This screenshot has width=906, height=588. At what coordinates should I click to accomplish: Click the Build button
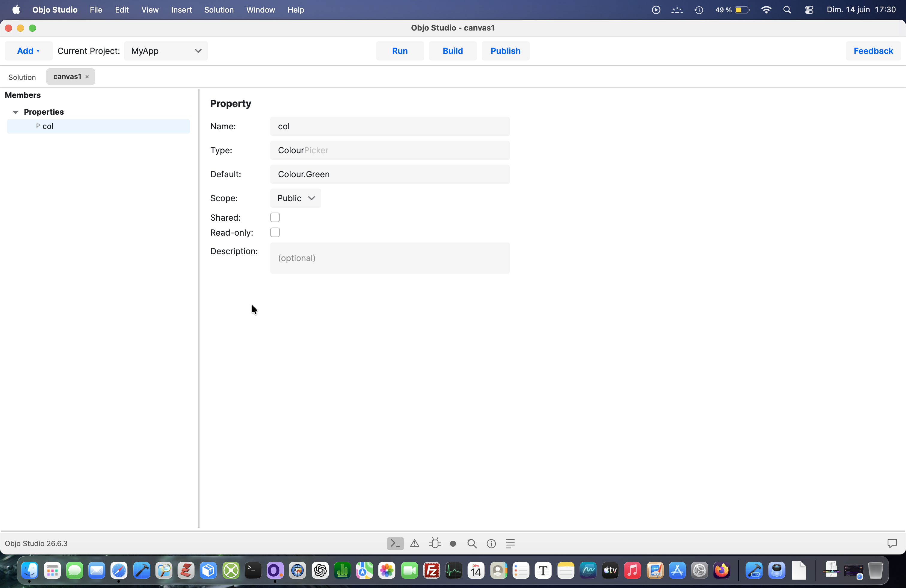coord(453,51)
